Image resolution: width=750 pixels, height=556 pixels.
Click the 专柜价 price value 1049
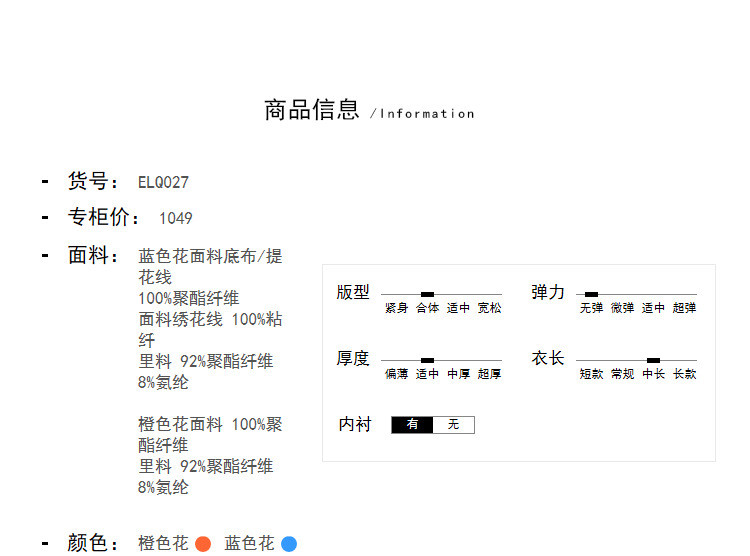pyautogui.click(x=175, y=219)
